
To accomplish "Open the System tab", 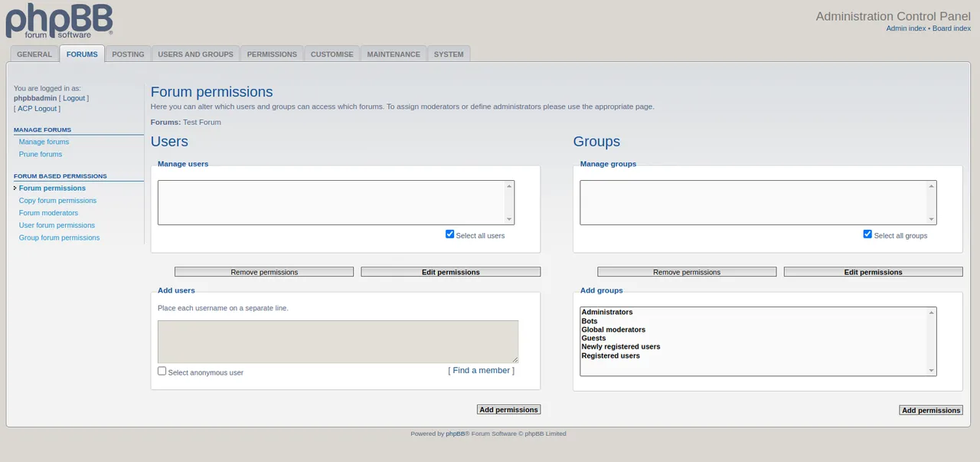I will coord(449,54).
